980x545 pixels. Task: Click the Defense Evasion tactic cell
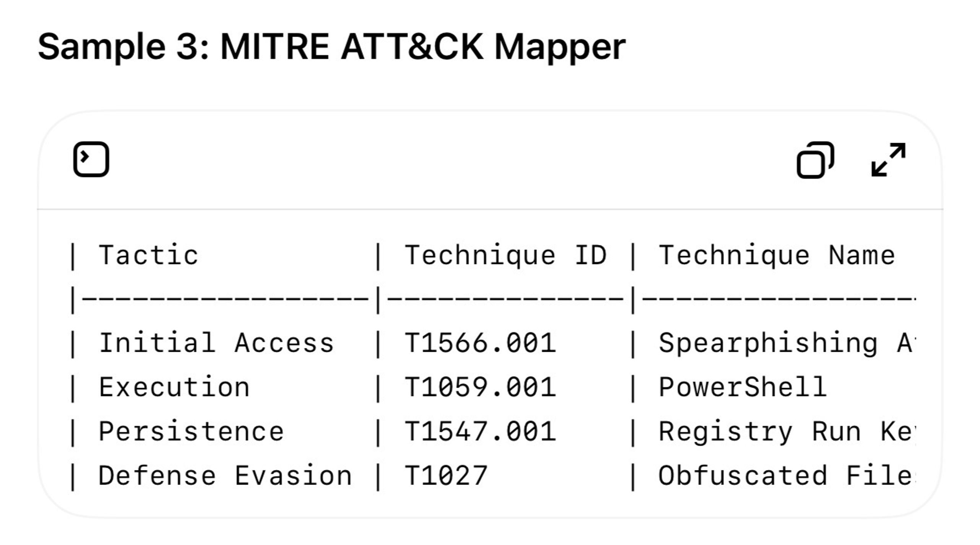tap(225, 475)
